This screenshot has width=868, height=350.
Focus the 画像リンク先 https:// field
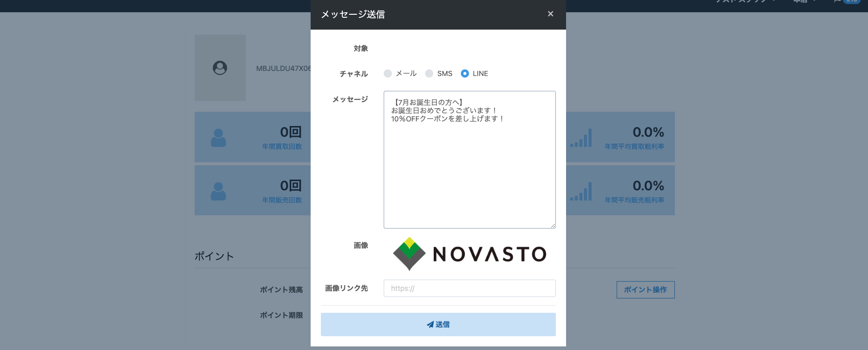click(x=470, y=288)
